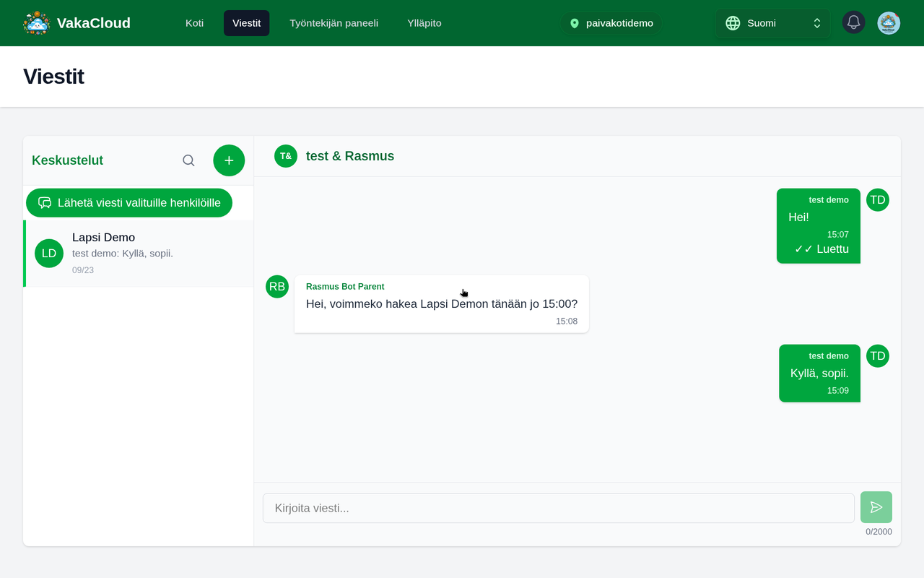Viewport: 924px width, 578px height.
Task: Switch to the Ylläpito tab
Action: 424,23
